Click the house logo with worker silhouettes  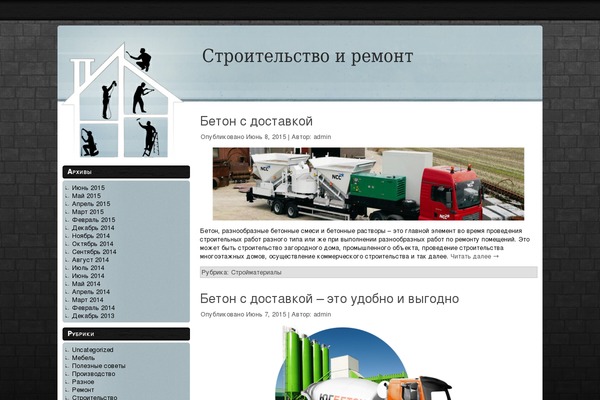pos(122,101)
